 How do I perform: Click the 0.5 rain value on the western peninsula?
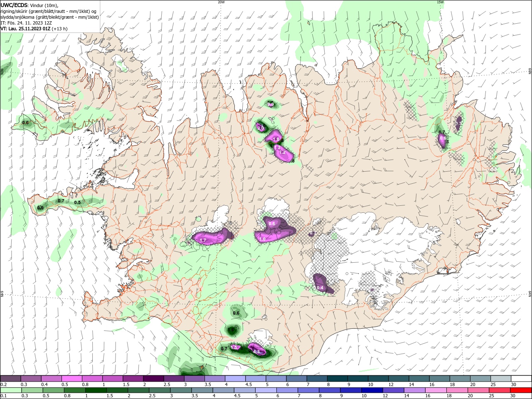pos(77,202)
